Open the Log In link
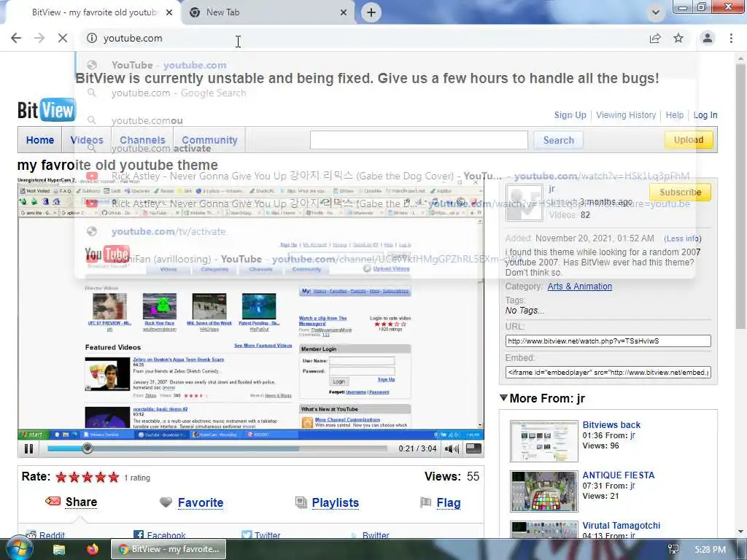 point(705,114)
